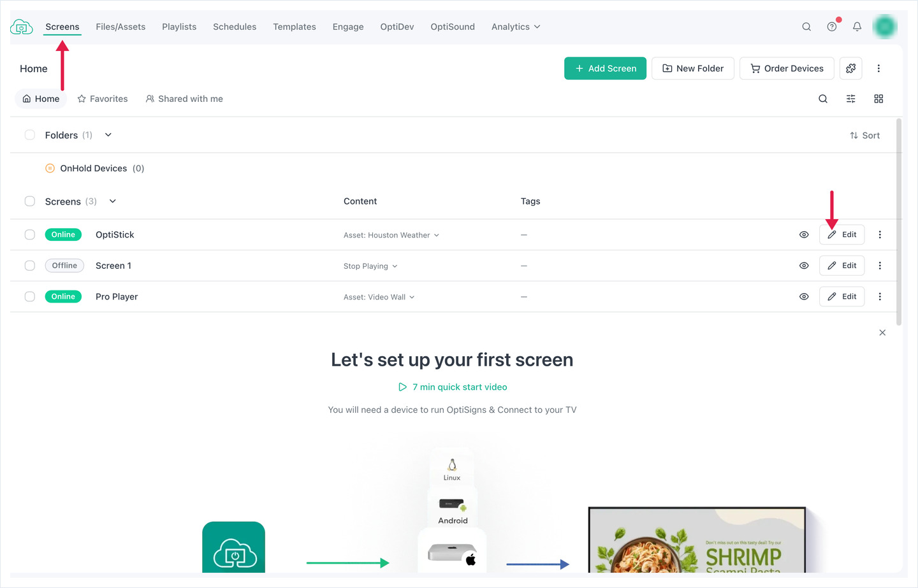Click the integrations puzzle icon button
This screenshot has height=588, width=918.
(x=851, y=68)
